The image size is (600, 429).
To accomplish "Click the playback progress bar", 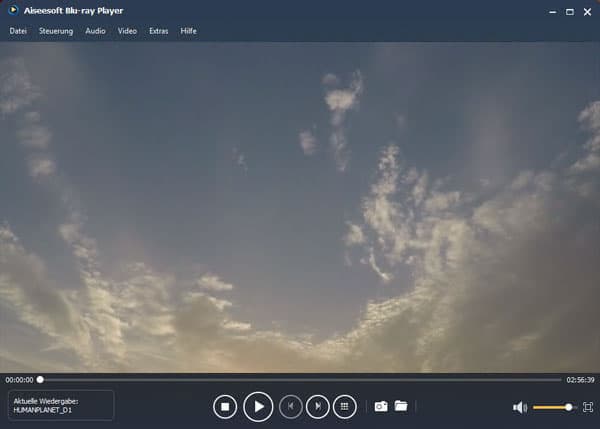I will click(300, 380).
